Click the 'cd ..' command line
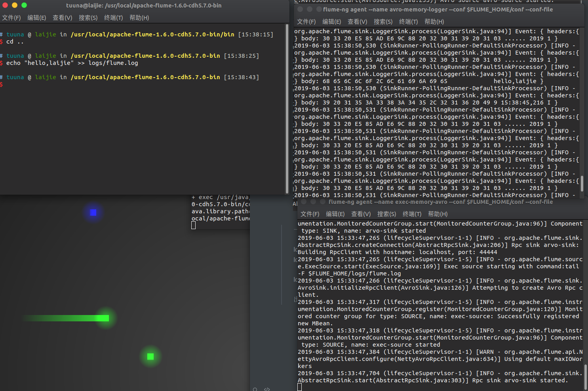This screenshot has width=588, height=391. click(12, 42)
